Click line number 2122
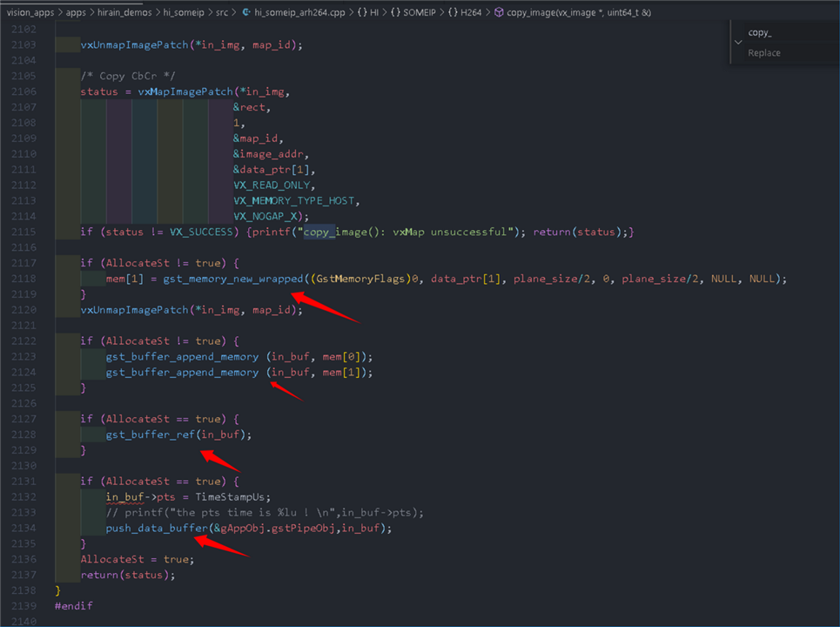The height and width of the screenshot is (627, 840). (24, 340)
